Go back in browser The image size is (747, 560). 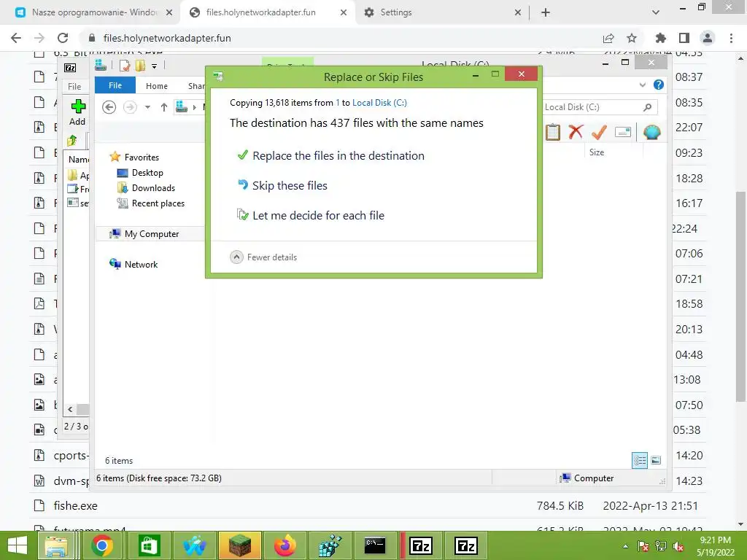click(16, 38)
